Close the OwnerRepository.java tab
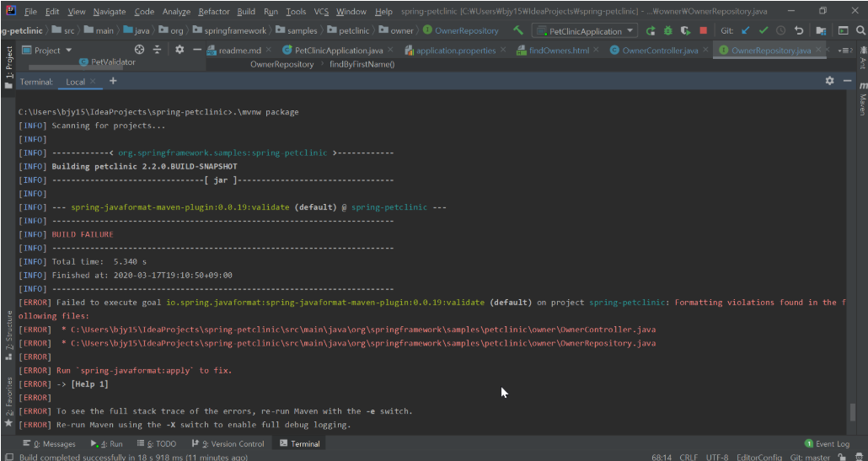The image size is (868, 461). (819, 51)
